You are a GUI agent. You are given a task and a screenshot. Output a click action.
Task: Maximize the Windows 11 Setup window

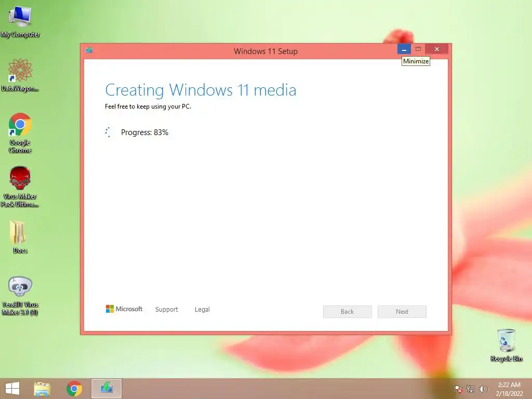(418, 49)
